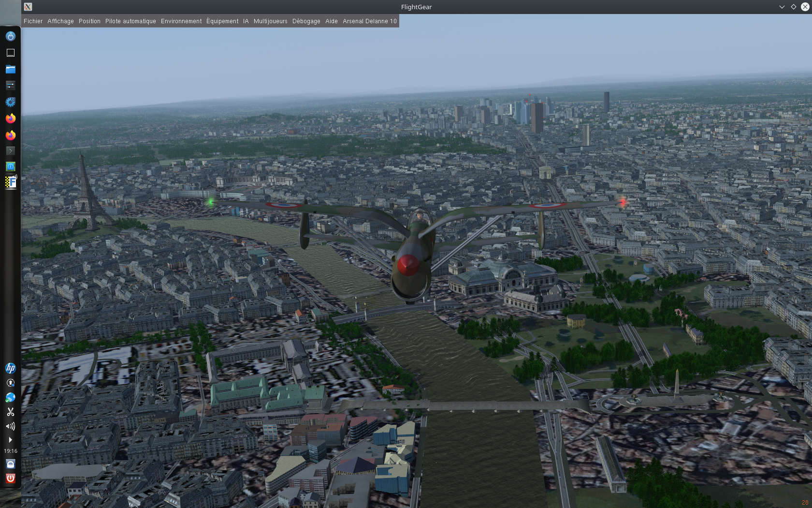
Task: Maximize the FlightGear window
Action: coord(793,7)
